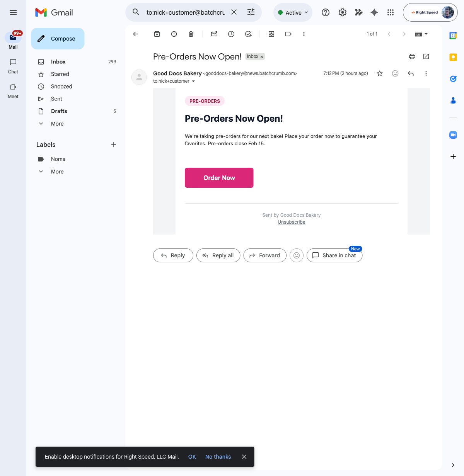The height and width of the screenshot is (476, 464).
Task: Add this email to Tasks
Action: point(248,34)
